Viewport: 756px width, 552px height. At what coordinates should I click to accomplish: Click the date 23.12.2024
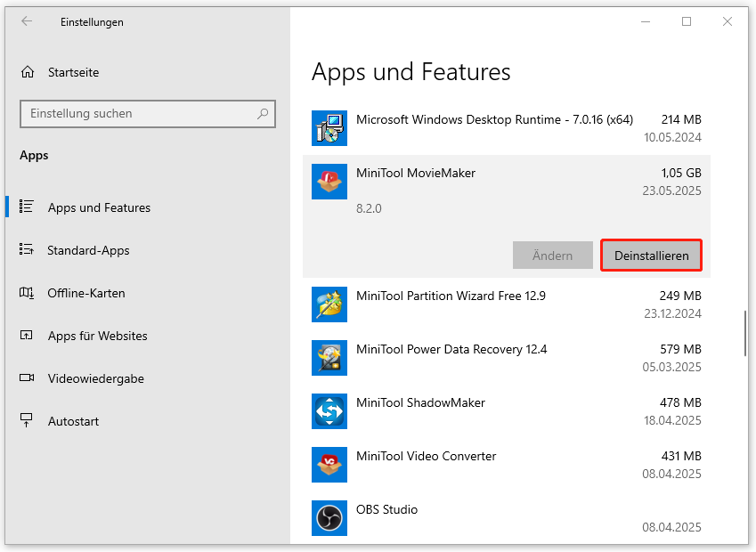click(x=672, y=314)
